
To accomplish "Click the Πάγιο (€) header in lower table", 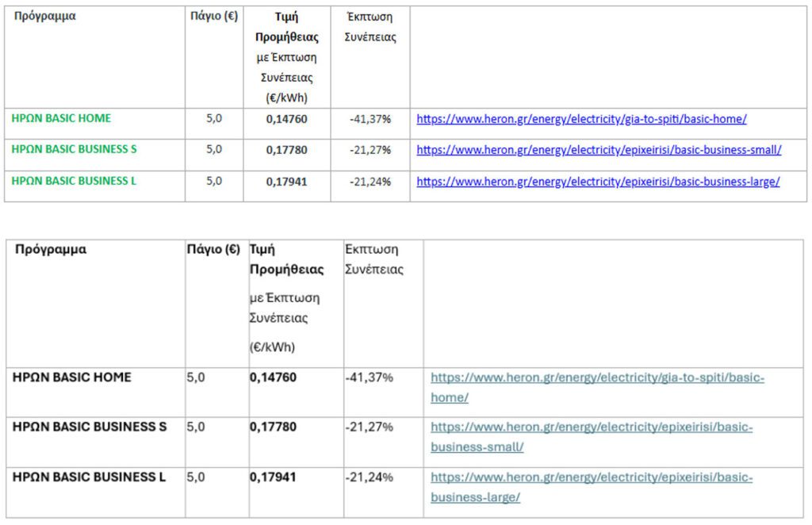I will click(213, 249).
